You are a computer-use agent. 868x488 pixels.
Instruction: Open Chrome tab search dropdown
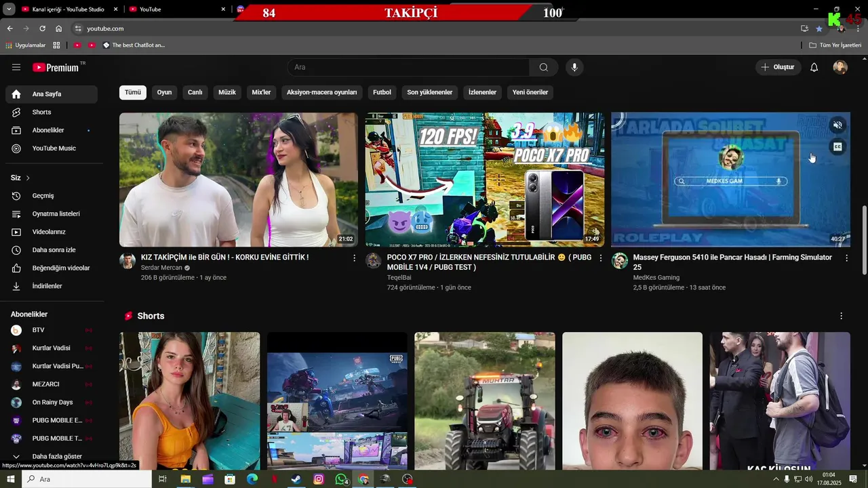[x=9, y=9]
